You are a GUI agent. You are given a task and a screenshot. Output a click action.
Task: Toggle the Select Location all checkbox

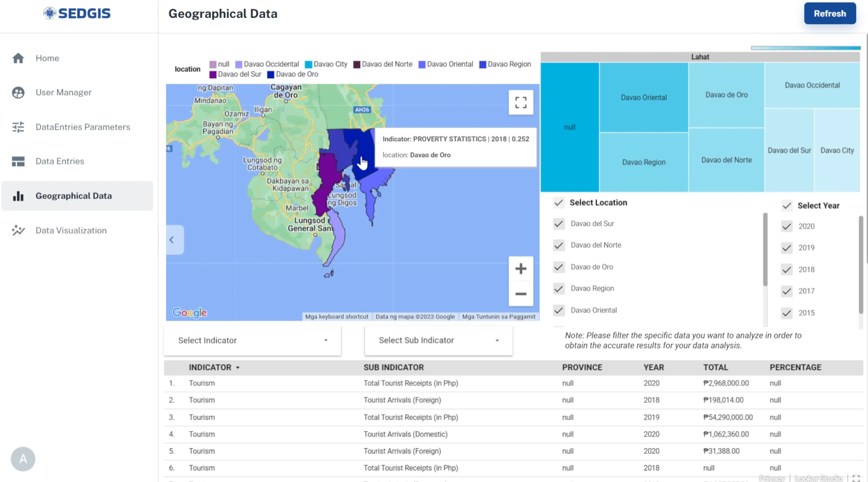[559, 203]
